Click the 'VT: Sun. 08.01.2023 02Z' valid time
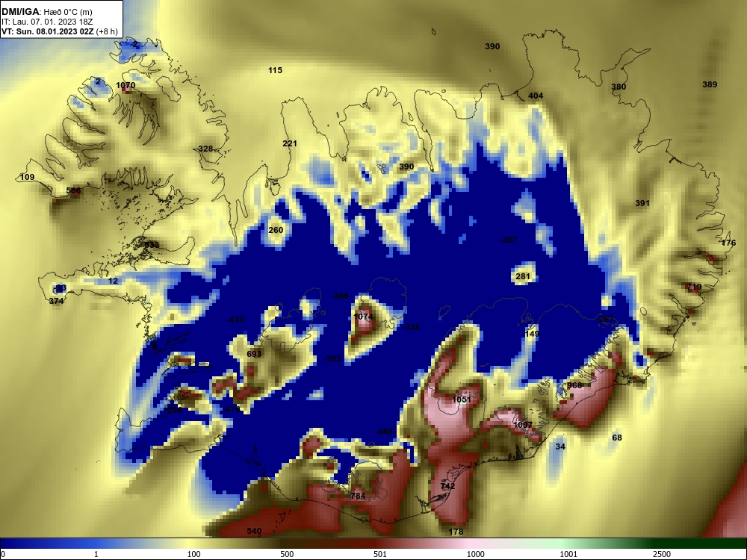747x560 pixels. point(48,31)
